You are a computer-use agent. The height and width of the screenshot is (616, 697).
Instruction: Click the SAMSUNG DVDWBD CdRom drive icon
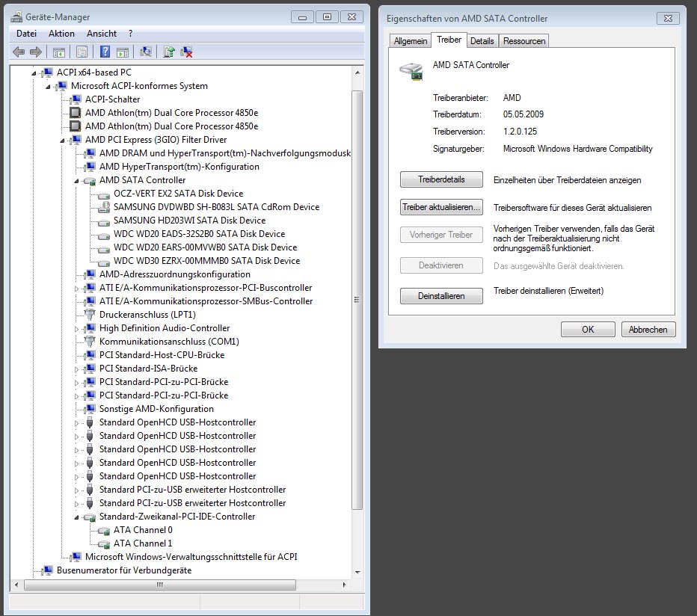[x=104, y=206]
